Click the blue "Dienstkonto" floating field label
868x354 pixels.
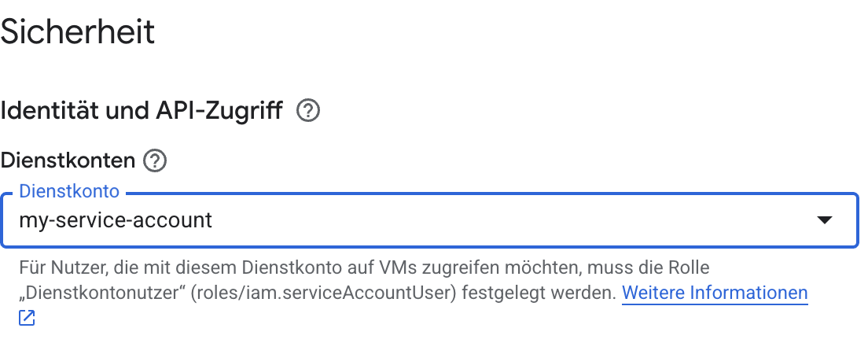(x=69, y=191)
